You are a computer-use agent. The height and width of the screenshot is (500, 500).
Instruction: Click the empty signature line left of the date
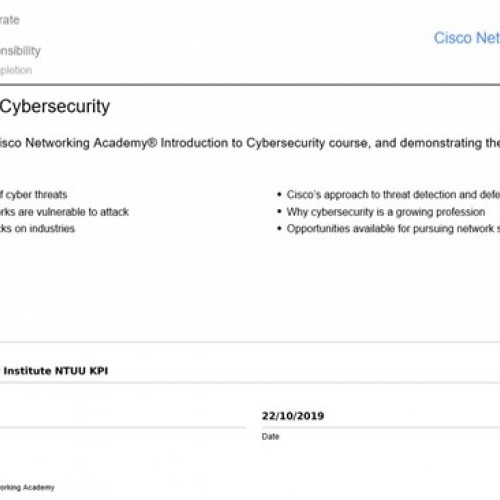123,427
